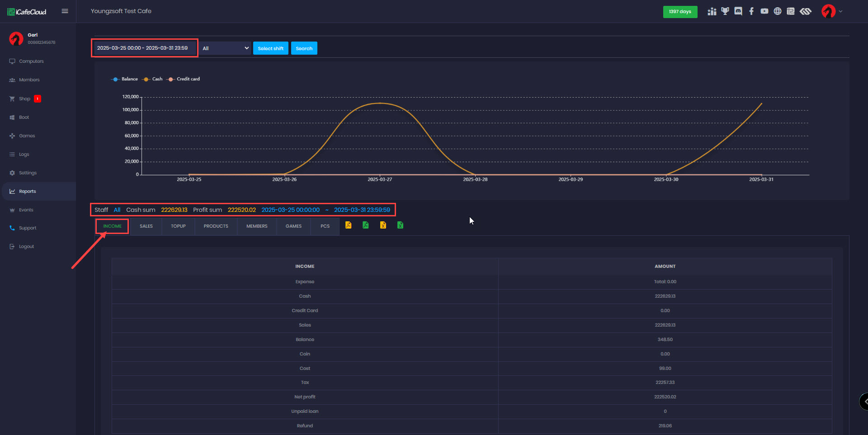Click the Search button
Screen dimensions: 868x435
[x=304, y=48]
